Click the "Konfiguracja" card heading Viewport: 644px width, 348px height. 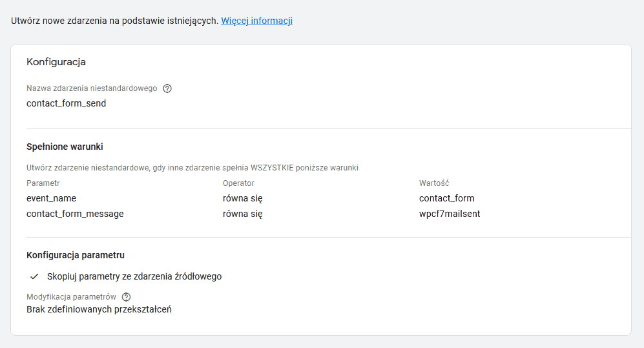[x=56, y=62]
